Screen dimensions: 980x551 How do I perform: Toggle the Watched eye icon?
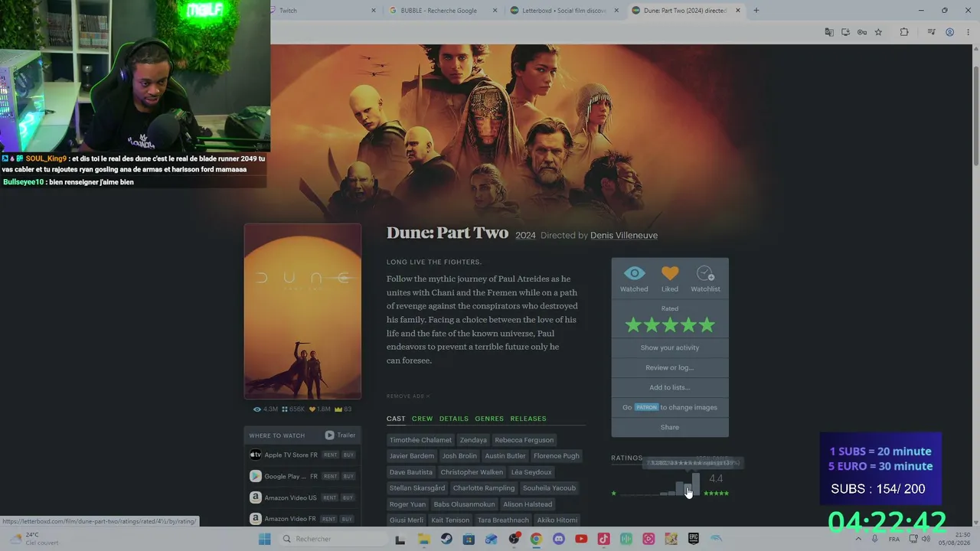click(634, 273)
